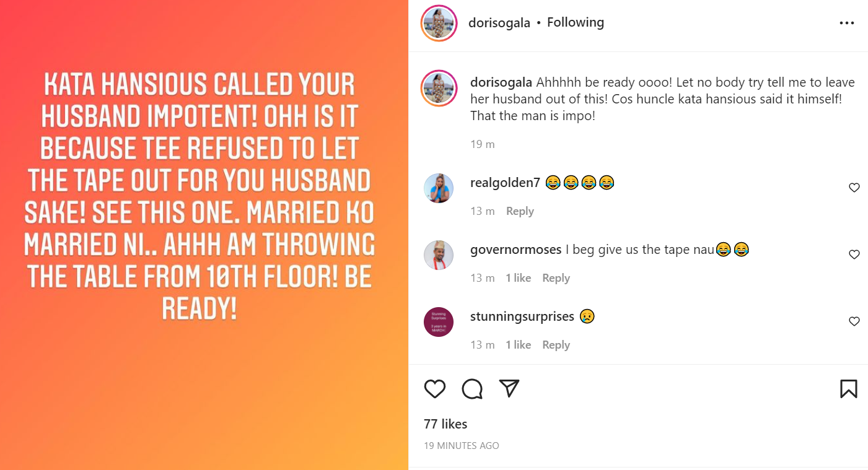
Task: Like stunningsurprises's comment heart
Action: pyautogui.click(x=854, y=321)
